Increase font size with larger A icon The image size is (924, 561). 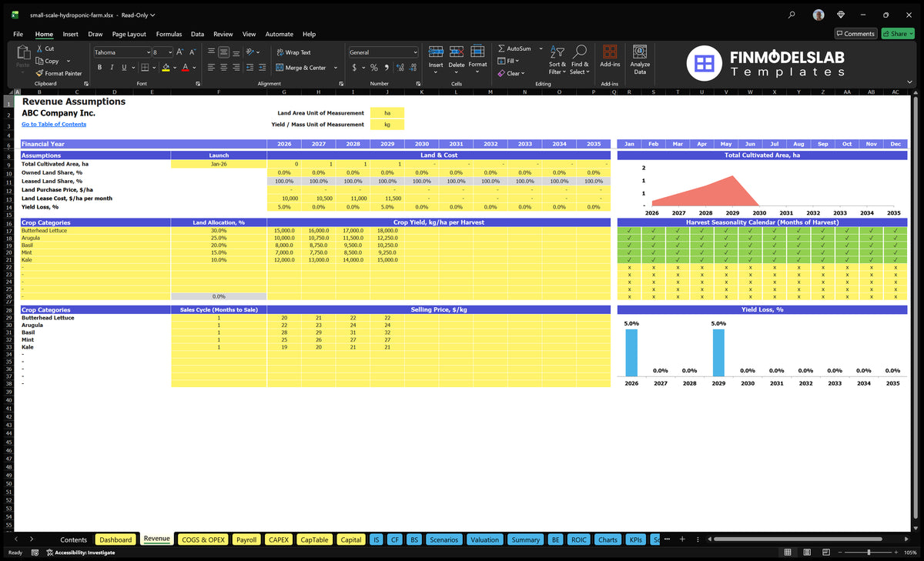tap(180, 52)
